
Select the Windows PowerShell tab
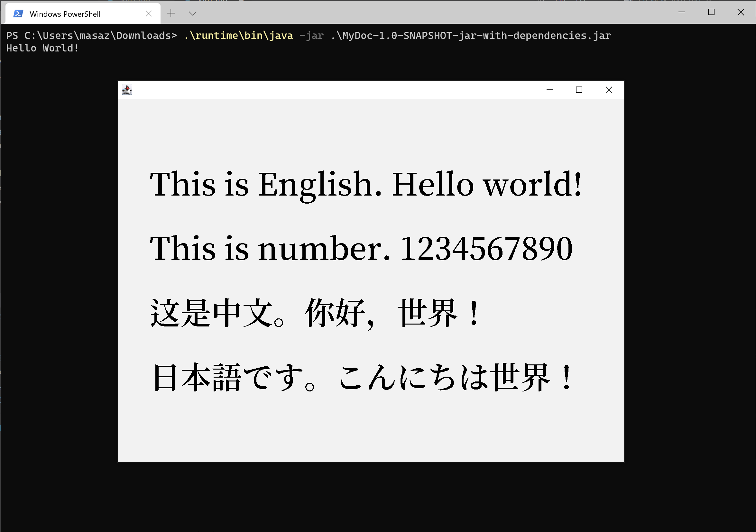tap(66, 14)
